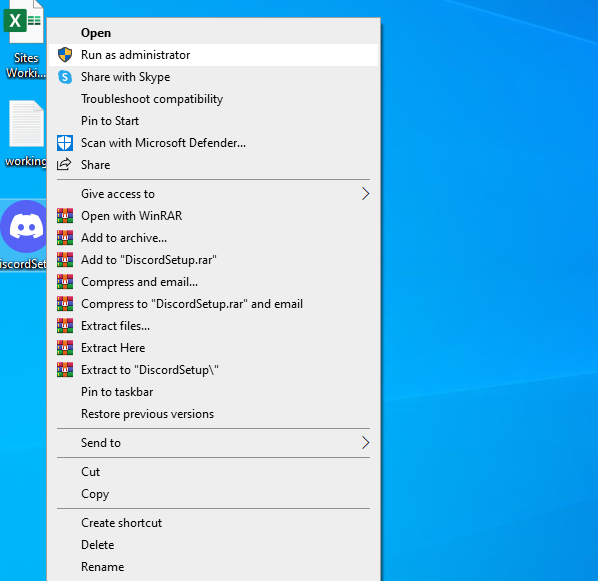598x581 pixels.
Task: Choose Open with WinRAR
Action: point(214,216)
